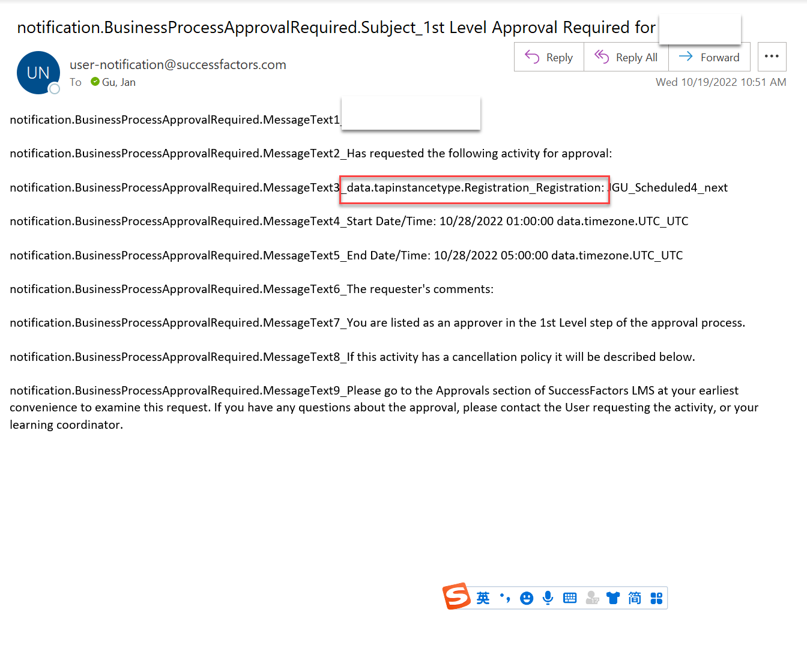The image size is (807, 672).
Task: Click the green presence icon beside Gu, Jan
Action: click(x=95, y=82)
